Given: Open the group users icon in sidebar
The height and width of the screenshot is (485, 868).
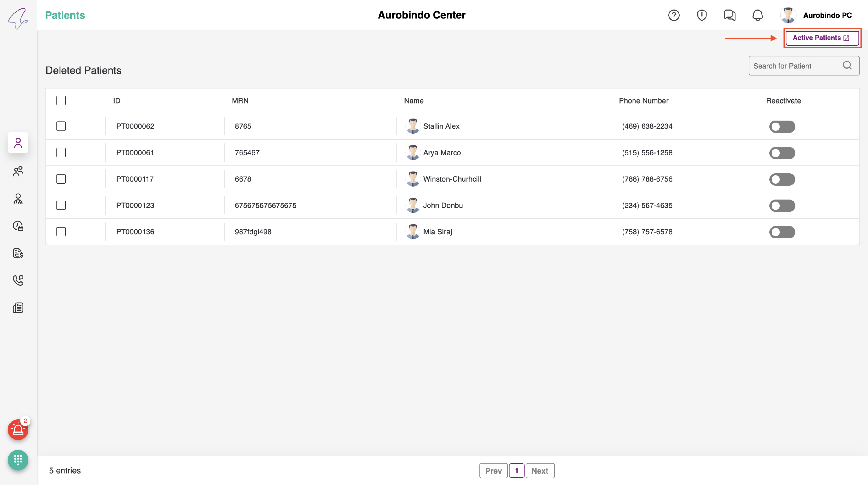Looking at the screenshot, I should click(x=18, y=171).
